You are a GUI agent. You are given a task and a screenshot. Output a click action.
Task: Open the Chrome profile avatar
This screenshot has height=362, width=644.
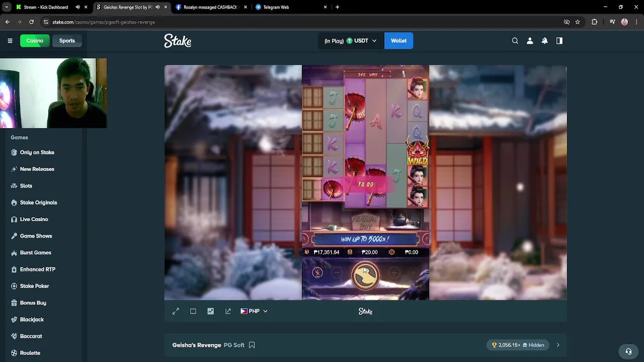tap(624, 22)
